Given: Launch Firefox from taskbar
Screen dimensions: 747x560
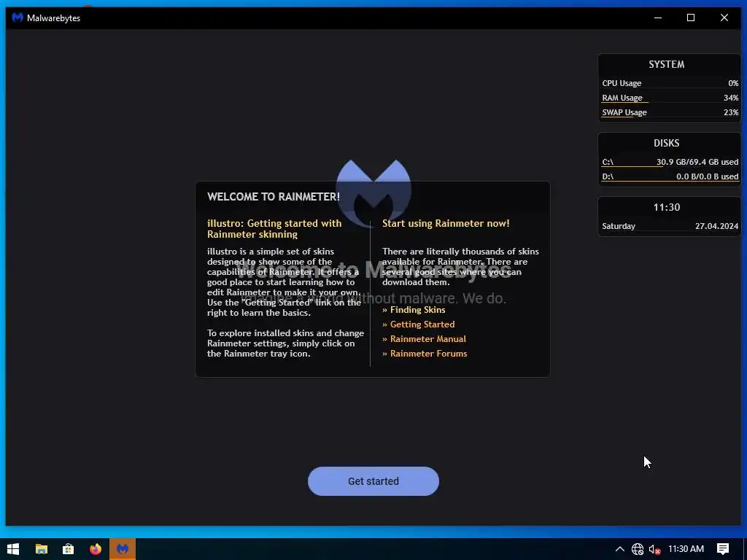Looking at the screenshot, I should tap(96, 549).
